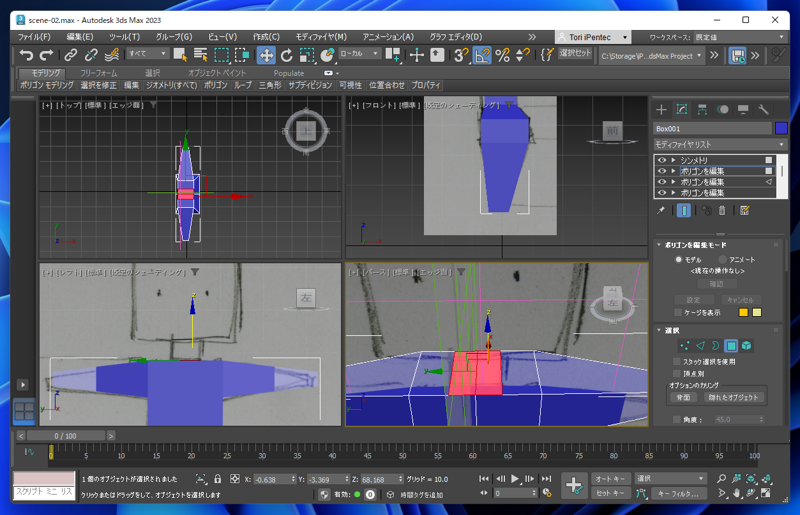
Task: Enable the 頂点別 checkbox
Action: [x=677, y=374]
